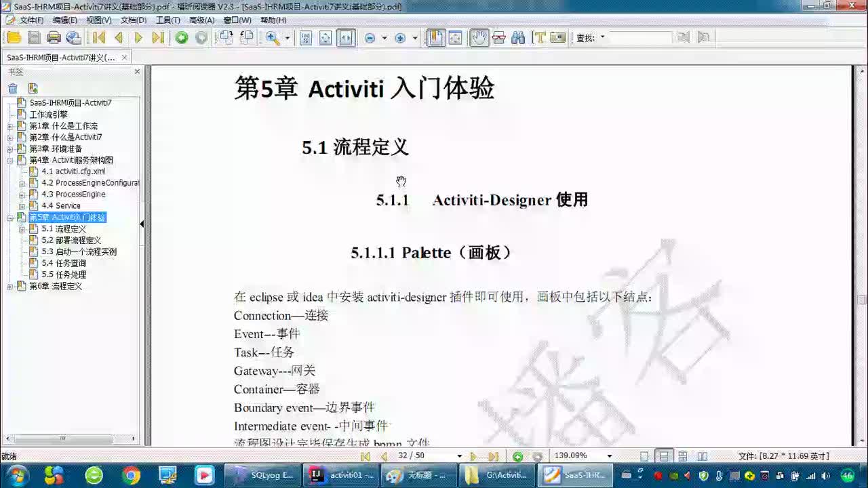Open the 文档(D) menu
The width and height of the screenshot is (868, 488).
point(134,20)
